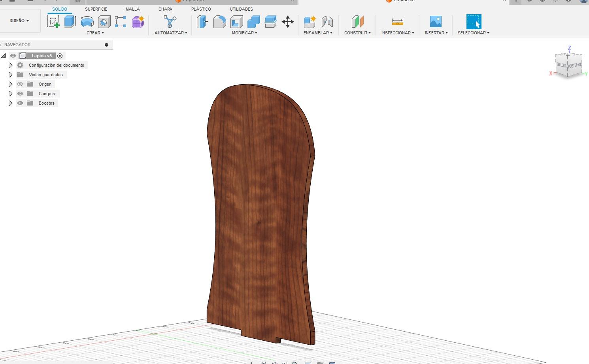This screenshot has height=364, width=589.
Task: Click the Bocetos folder icon
Action: click(30, 103)
